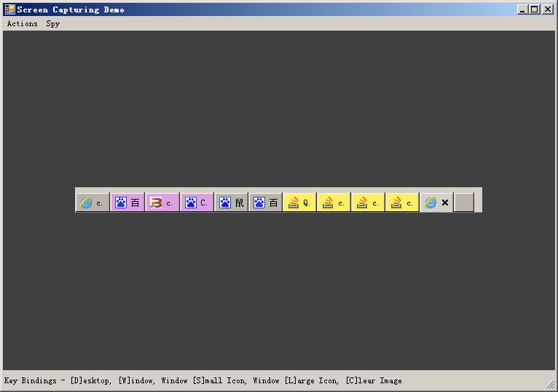Viewport: 558px width, 392px height.
Task: Click the Internet Explorer icon on the active tab
Action: (x=431, y=203)
